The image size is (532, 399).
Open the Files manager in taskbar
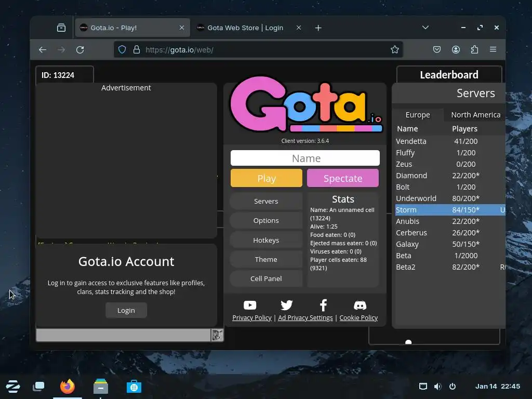[101, 387]
